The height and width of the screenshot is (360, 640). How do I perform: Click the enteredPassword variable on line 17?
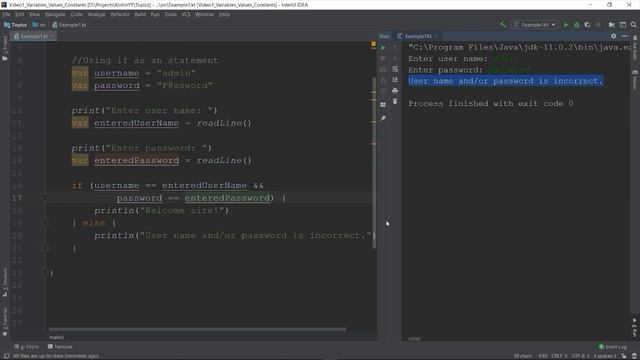pos(227,198)
